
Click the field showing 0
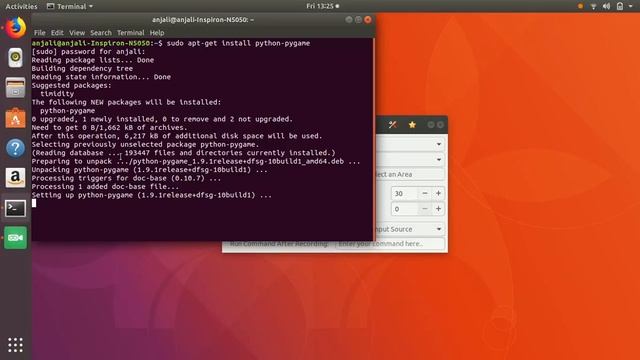(x=404, y=209)
